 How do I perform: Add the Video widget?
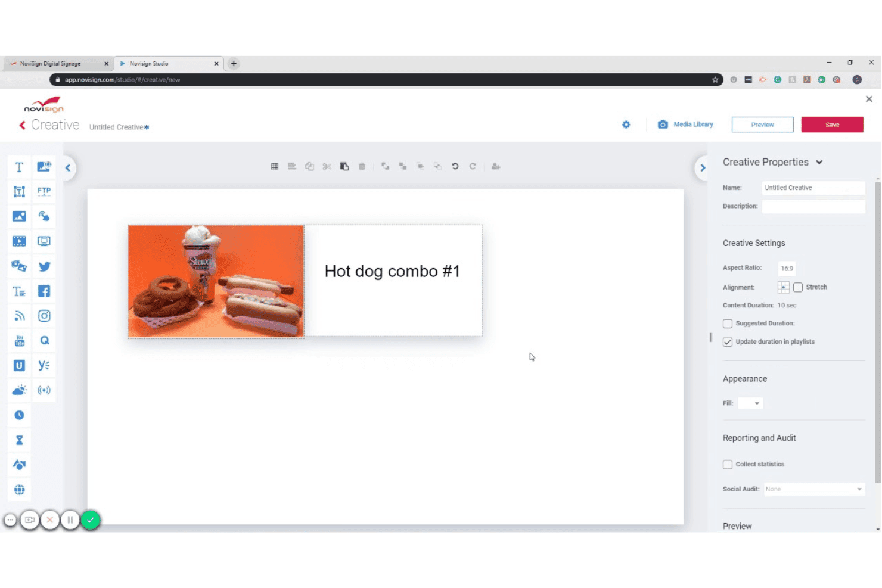(x=19, y=241)
